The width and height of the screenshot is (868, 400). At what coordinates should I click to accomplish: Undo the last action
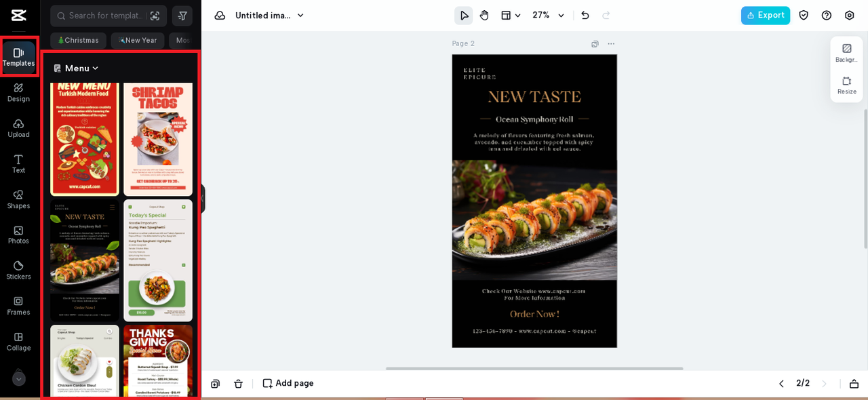[x=585, y=16]
